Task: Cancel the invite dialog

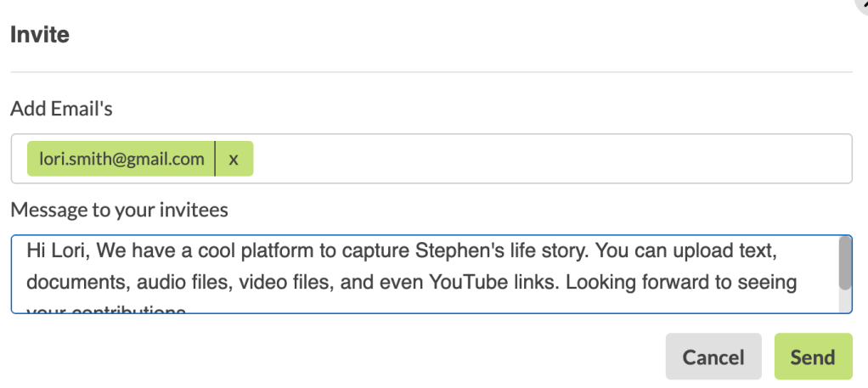Action: (x=713, y=357)
